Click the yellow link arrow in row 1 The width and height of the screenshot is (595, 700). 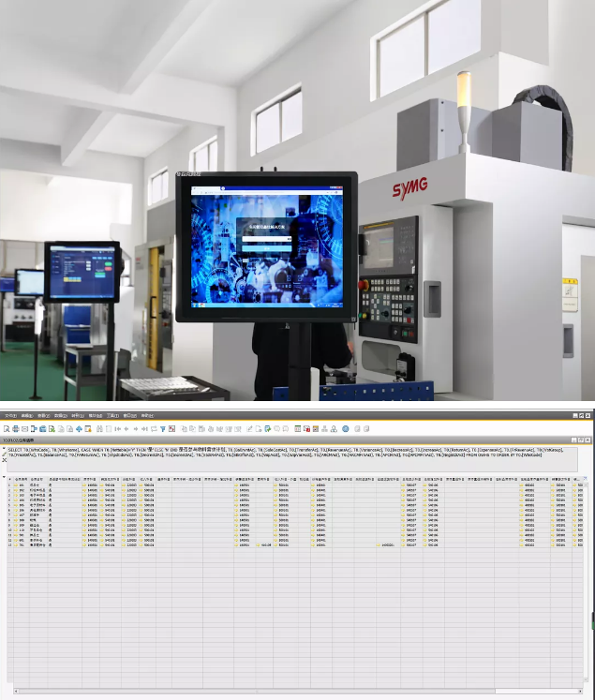[x=16, y=485]
